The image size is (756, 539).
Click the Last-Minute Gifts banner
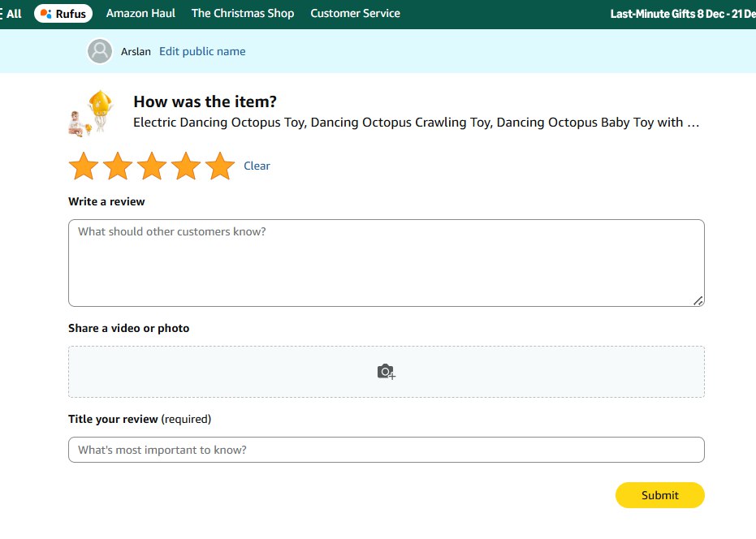[x=682, y=15]
